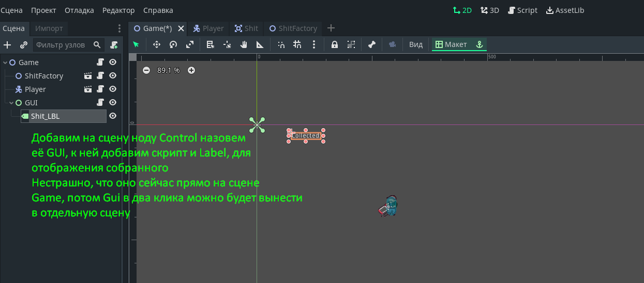The image size is (644, 283).
Task: Open the Отладка menu
Action: (79, 10)
